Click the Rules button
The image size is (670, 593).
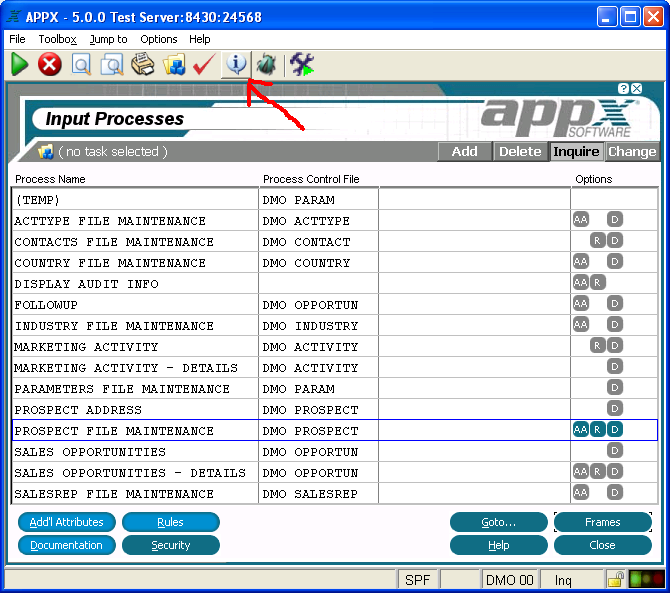(x=170, y=522)
